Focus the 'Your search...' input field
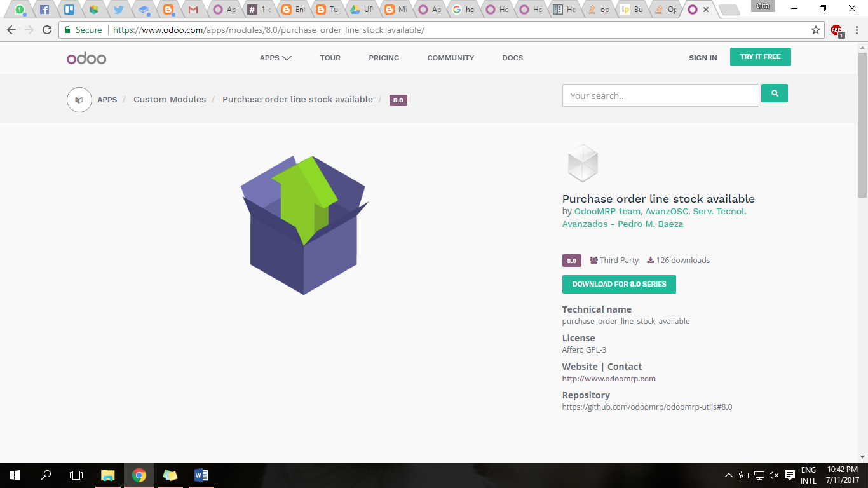This screenshot has height=488, width=868. pos(660,95)
